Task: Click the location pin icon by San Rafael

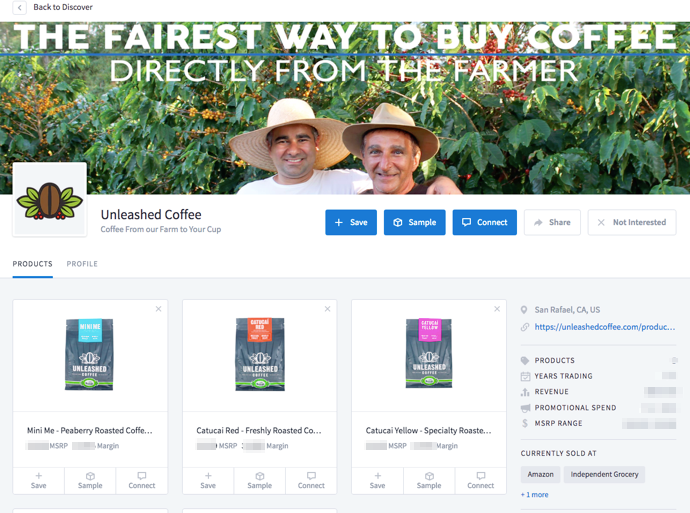Action: point(524,310)
